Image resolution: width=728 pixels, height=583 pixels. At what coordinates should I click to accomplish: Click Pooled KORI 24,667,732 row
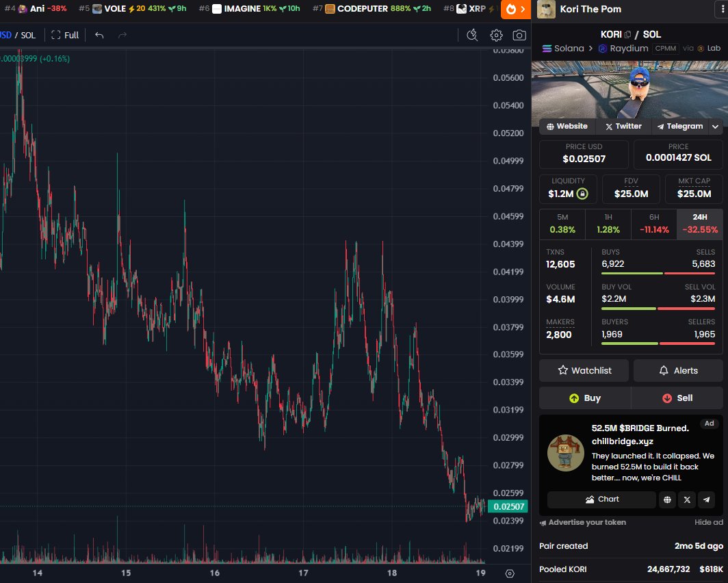pyautogui.click(x=631, y=569)
